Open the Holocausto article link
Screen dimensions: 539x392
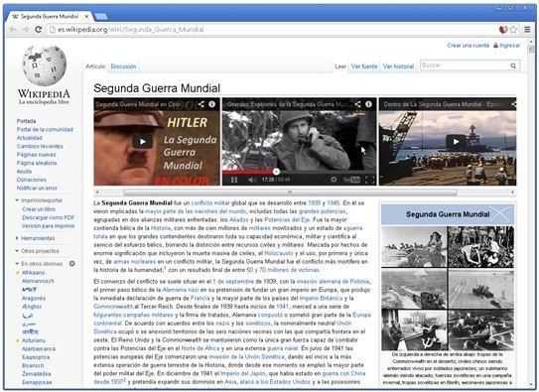(279, 253)
